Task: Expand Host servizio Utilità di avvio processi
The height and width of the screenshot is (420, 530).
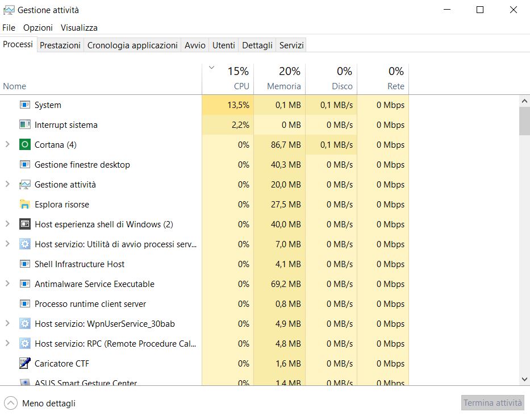Action: pyautogui.click(x=7, y=244)
